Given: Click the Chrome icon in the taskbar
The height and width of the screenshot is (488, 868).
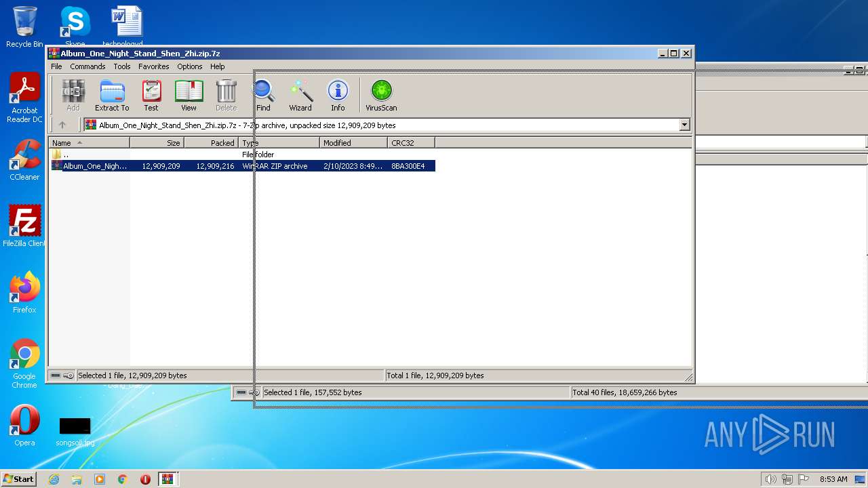Looking at the screenshot, I should (x=123, y=479).
